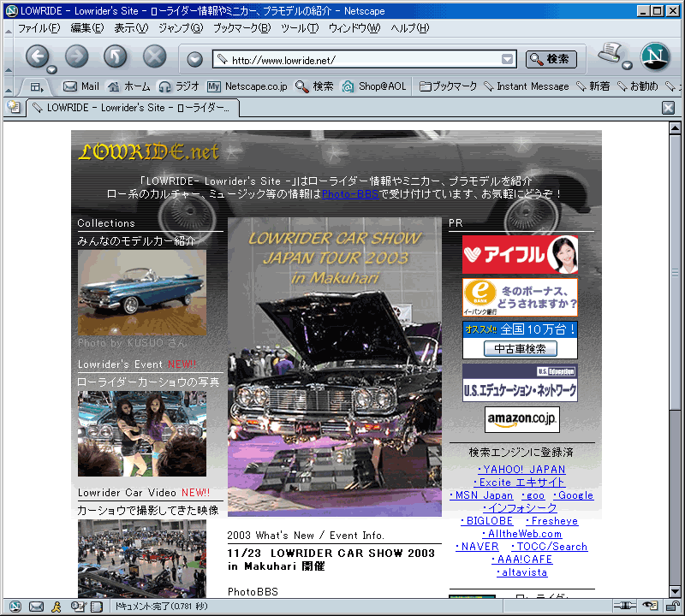
Task: Close the current tab with the X
Action: click(668, 108)
